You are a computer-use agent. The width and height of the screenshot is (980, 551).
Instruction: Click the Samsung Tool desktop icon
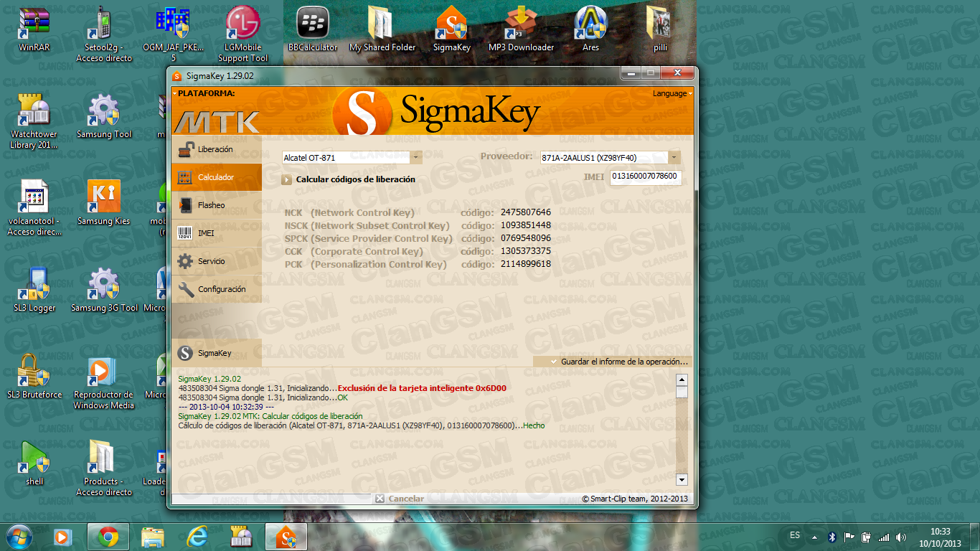point(104,116)
